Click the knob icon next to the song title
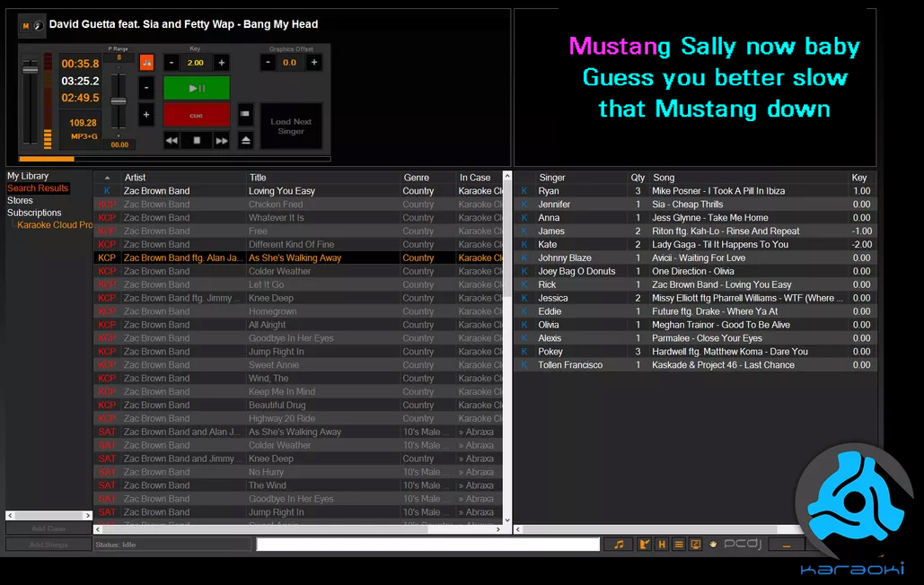924x585 pixels. click(39, 25)
